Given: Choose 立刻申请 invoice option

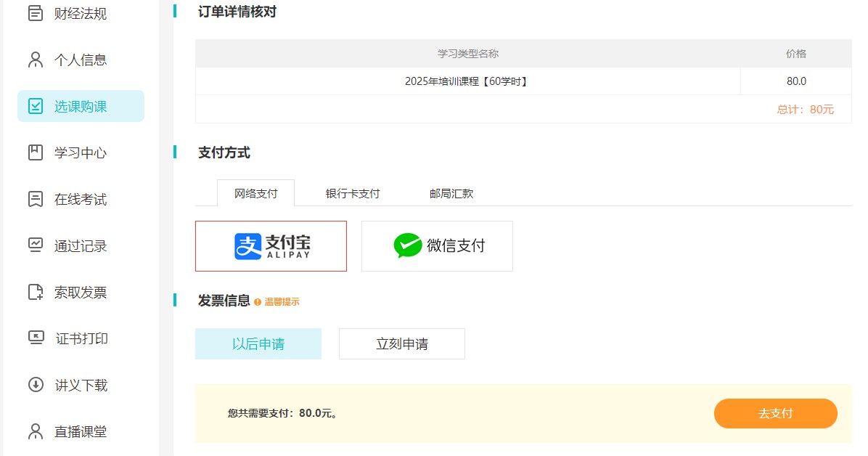Looking at the screenshot, I should pos(402,343).
